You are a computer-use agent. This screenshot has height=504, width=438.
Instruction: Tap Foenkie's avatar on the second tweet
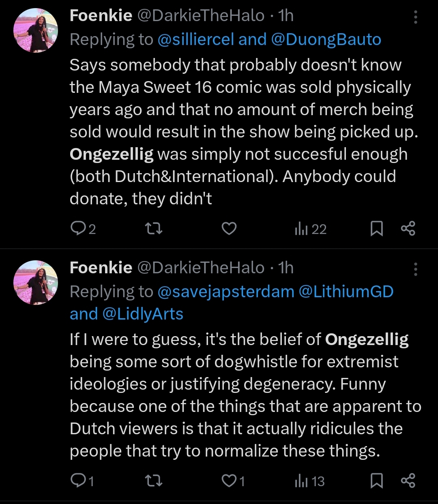point(36,283)
